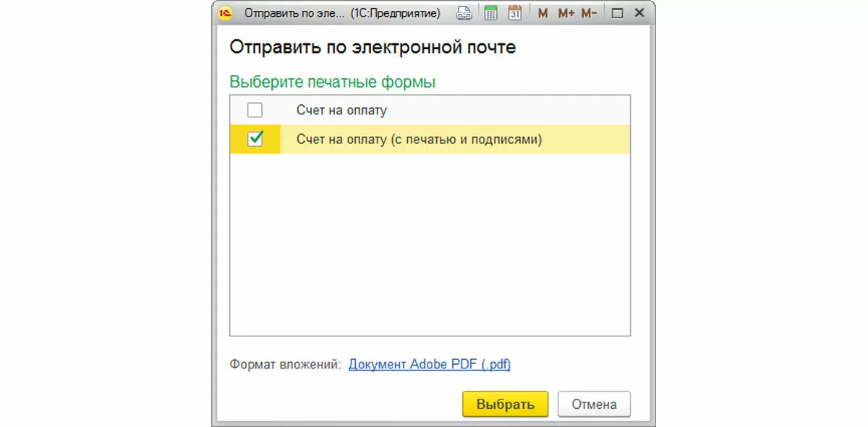Uncheck 'Счет на оплату (с печатью и подписями)' checkbox
Image resolution: width=868 pixels, height=427 pixels.
point(255,139)
